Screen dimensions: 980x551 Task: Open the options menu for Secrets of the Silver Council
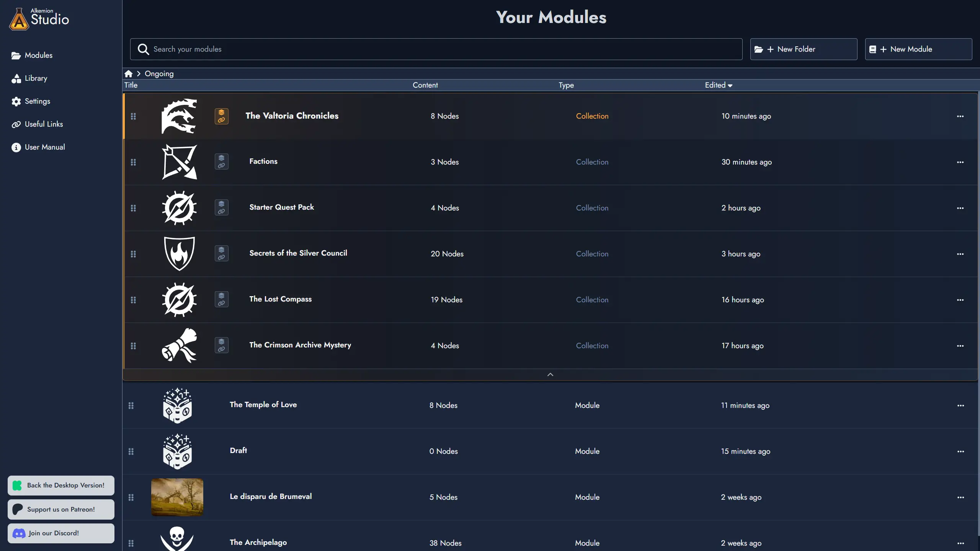[960, 254]
